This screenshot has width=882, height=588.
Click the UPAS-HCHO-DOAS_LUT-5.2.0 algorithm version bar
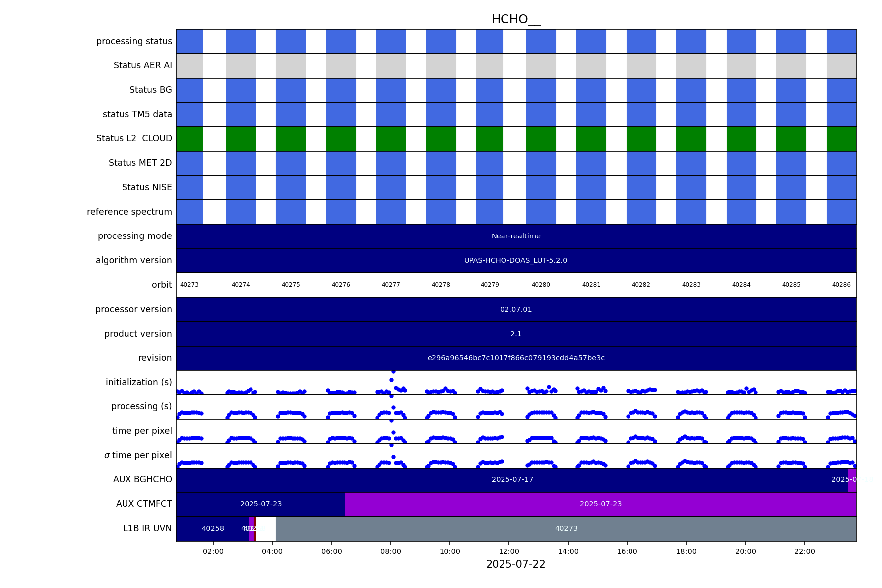[x=515, y=261]
